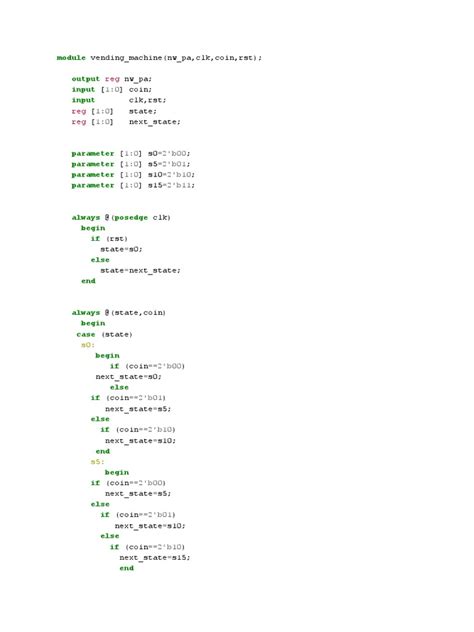
Task: Select the yellow 's0:' case label
Action: click(88, 345)
